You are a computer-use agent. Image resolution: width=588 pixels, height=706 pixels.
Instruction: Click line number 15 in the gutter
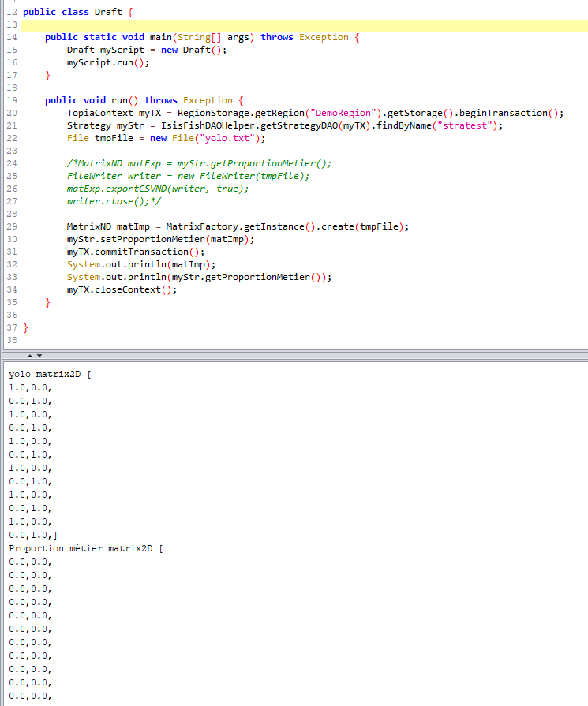tap(12, 50)
